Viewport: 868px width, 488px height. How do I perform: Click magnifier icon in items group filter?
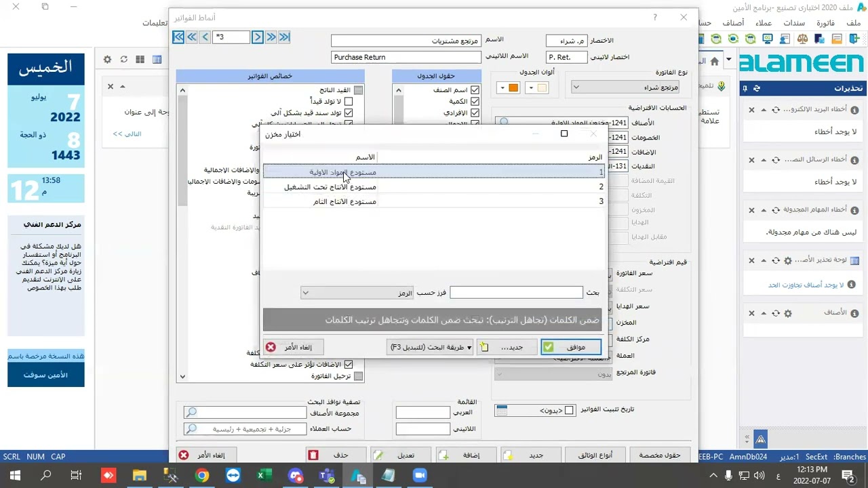pos(191,412)
